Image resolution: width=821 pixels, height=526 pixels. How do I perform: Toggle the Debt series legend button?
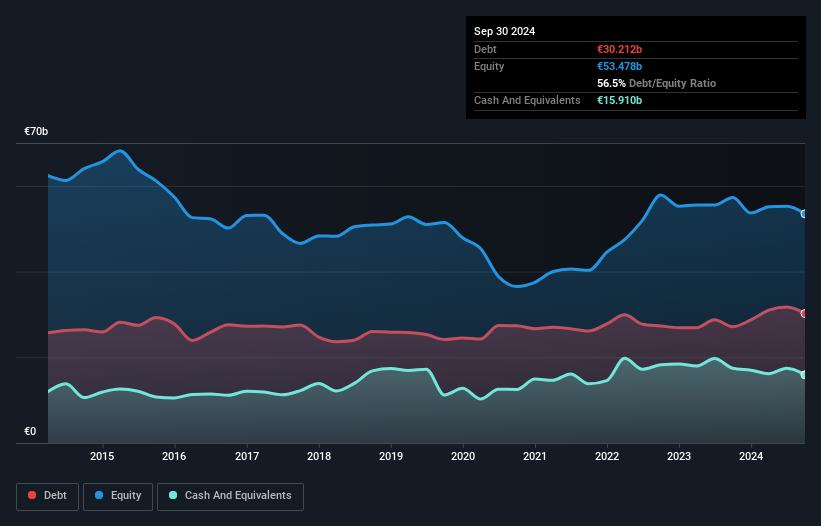click(x=48, y=496)
